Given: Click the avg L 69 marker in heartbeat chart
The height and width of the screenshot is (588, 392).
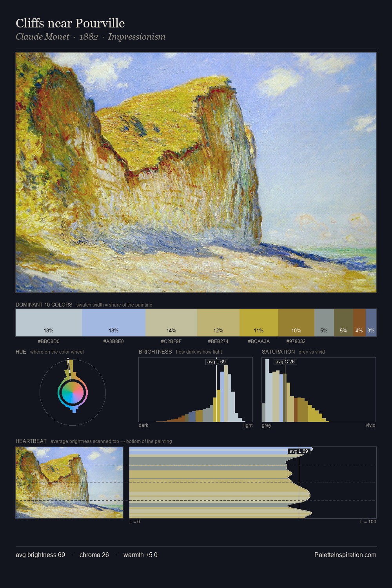Looking at the screenshot, I should click(299, 451).
